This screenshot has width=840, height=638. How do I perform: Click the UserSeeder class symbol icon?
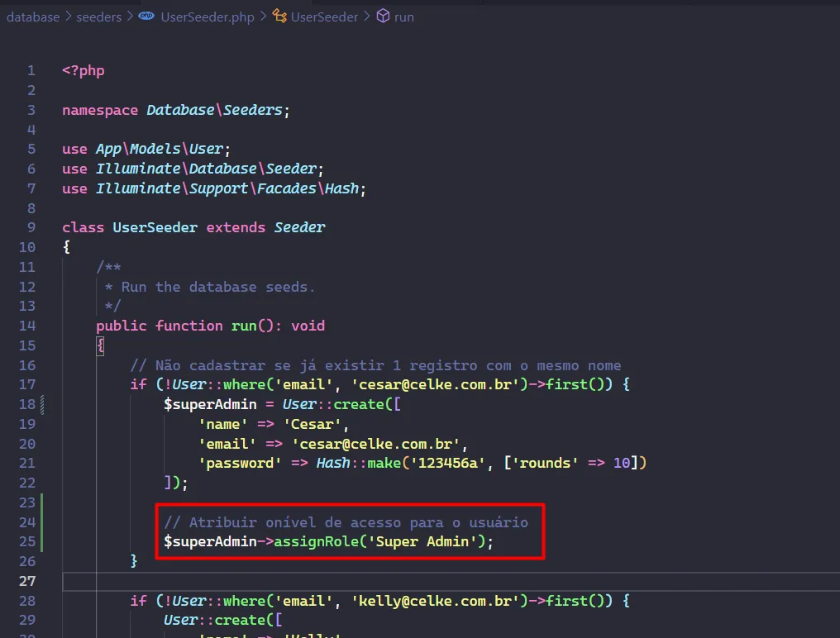point(279,17)
